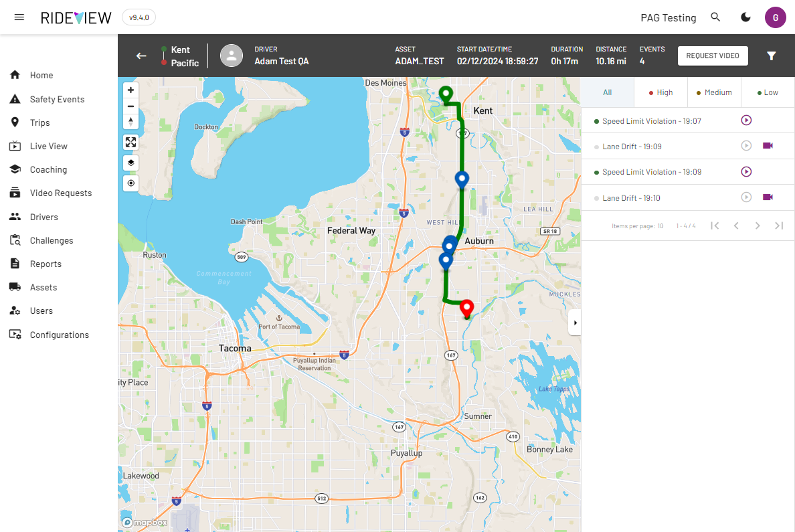Open the map layers selector
Viewport: 795px width, 532px height.
coord(130,163)
